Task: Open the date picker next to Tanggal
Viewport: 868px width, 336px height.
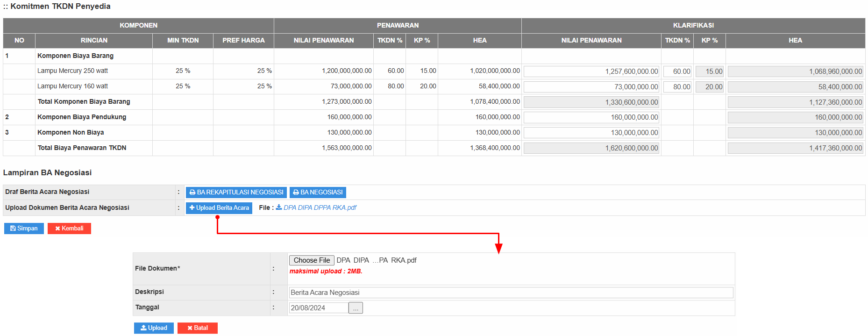Action: (x=356, y=308)
